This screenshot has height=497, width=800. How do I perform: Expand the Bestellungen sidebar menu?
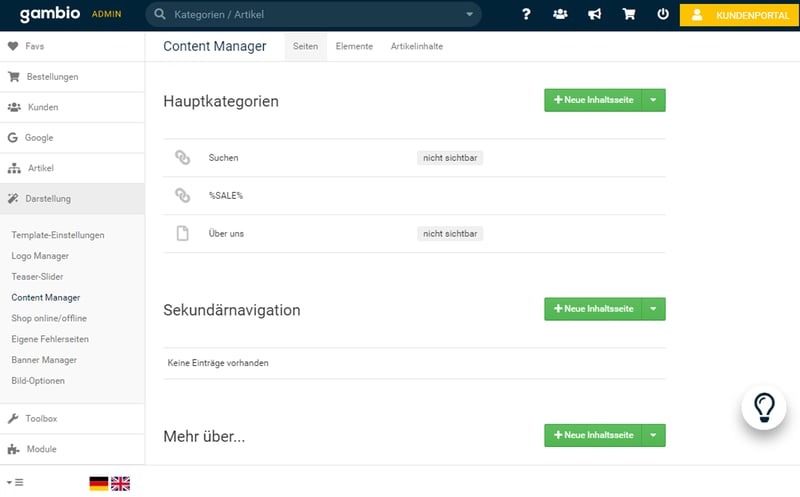(52, 77)
